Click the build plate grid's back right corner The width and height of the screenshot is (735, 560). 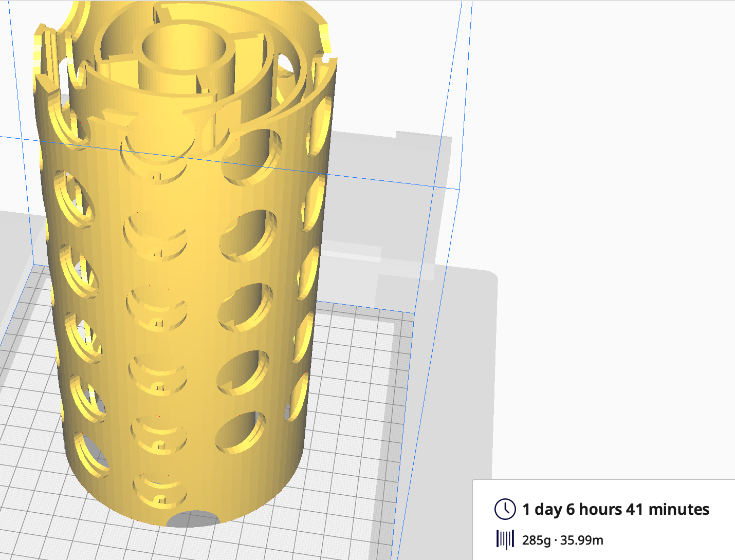(413, 313)
